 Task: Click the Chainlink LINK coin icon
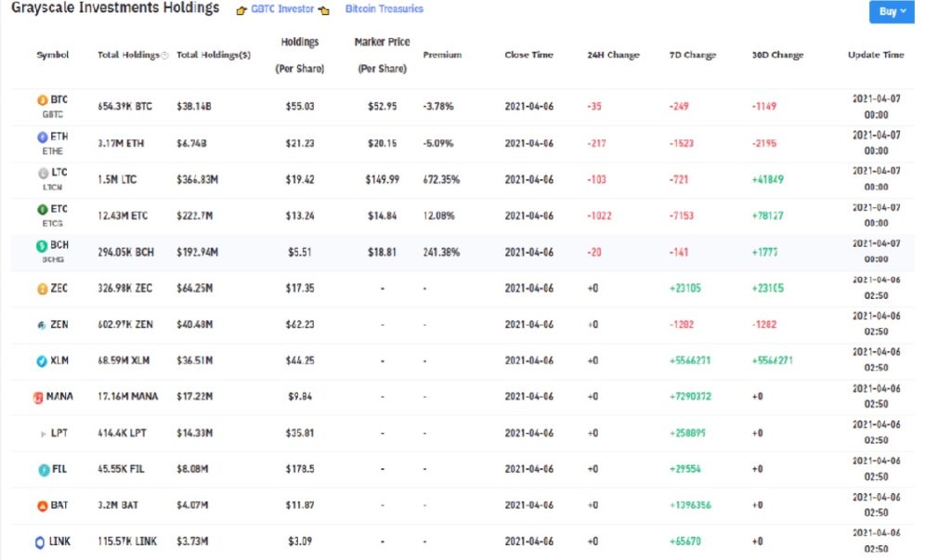(x=40, y=542)
